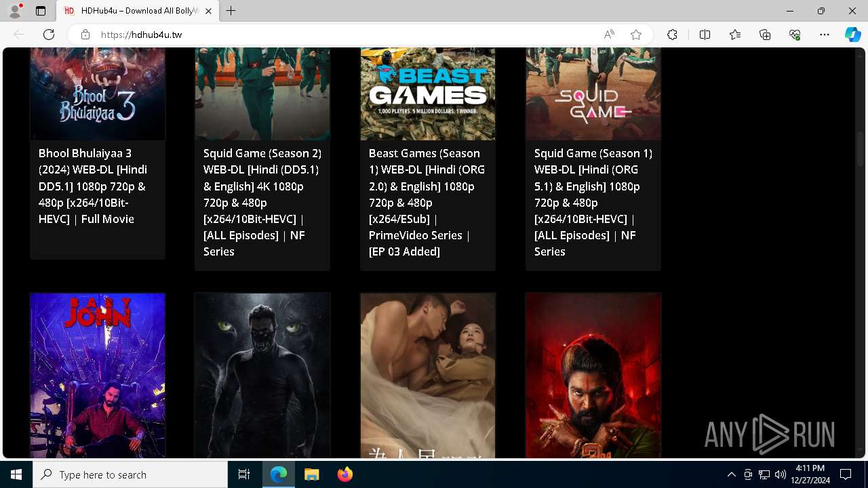Viewport: 868px width, 488px height.
Task: Open the clock and date flyout
Action: (812, 474)
